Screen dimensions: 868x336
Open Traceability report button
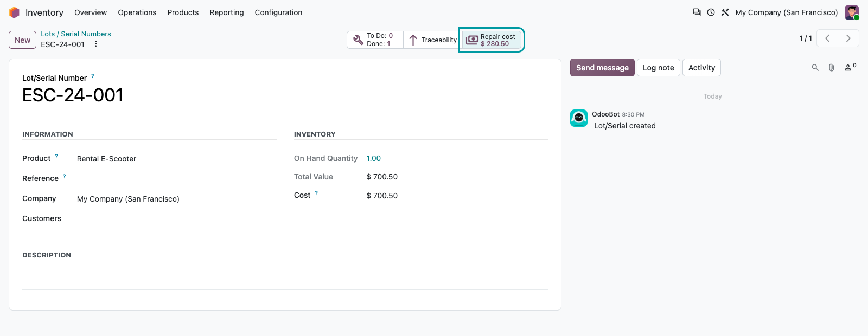(x=432, y=40)
